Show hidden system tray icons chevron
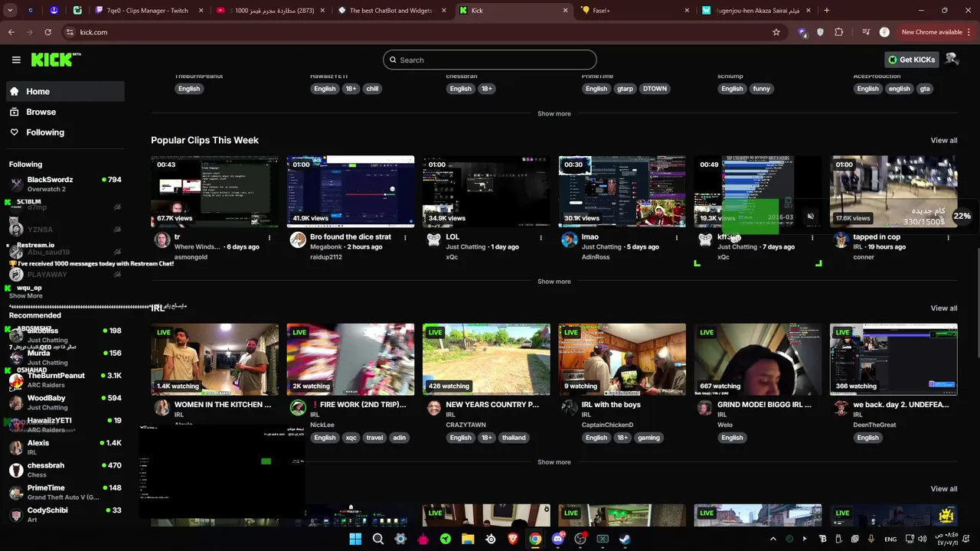The image size is (980, 551). pos(773,539)
